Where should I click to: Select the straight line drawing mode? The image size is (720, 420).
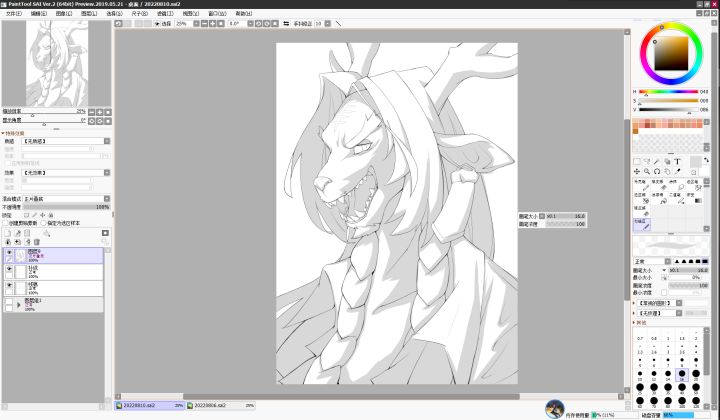[x=339, y=23]
